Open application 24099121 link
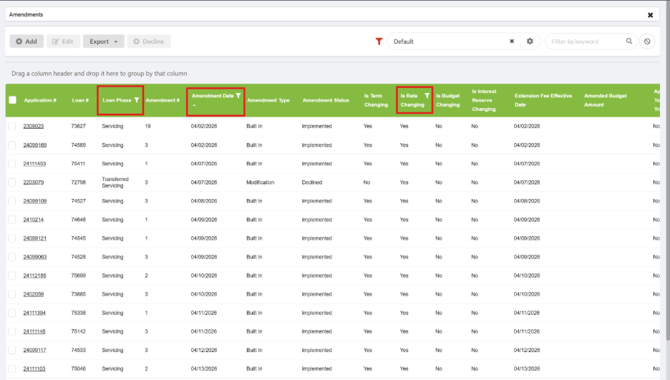 click(35, 238)
